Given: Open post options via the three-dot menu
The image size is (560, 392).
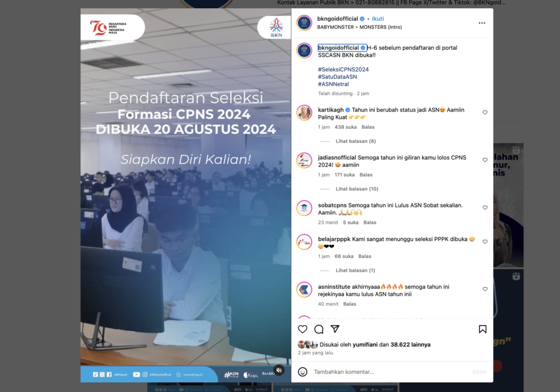Looking at the screenshot, I should [x=482, y=22].
